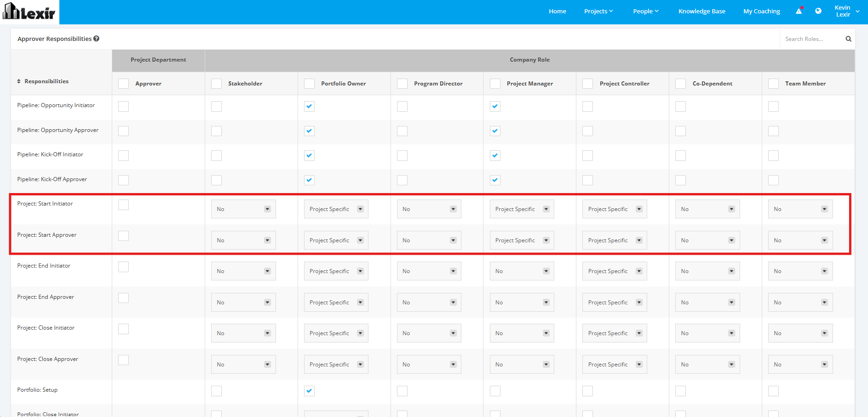Click the Company Role group header
Image resolution: width=868 pixels, height=417 pixels.
529,60
